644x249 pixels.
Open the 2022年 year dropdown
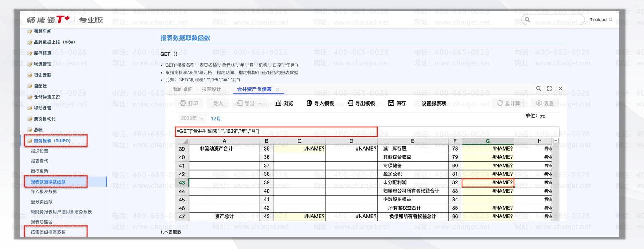192,119
